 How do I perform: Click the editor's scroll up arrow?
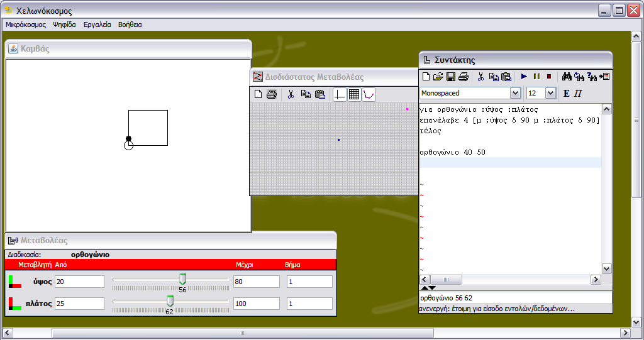[x=607, y=109]
